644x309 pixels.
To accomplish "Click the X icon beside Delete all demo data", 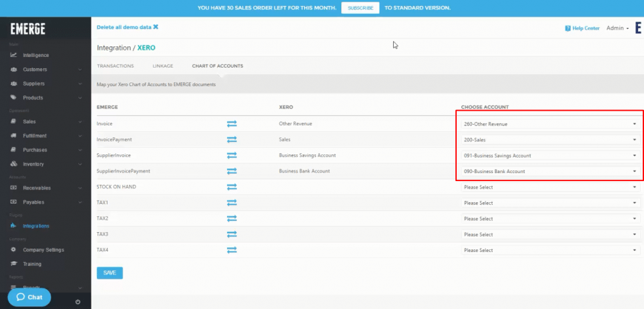I will coord(155,27).
